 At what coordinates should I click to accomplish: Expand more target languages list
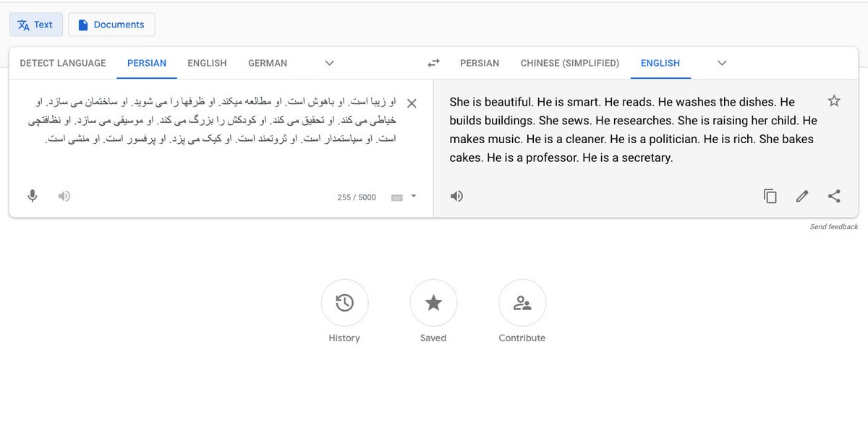coord(722,63)
